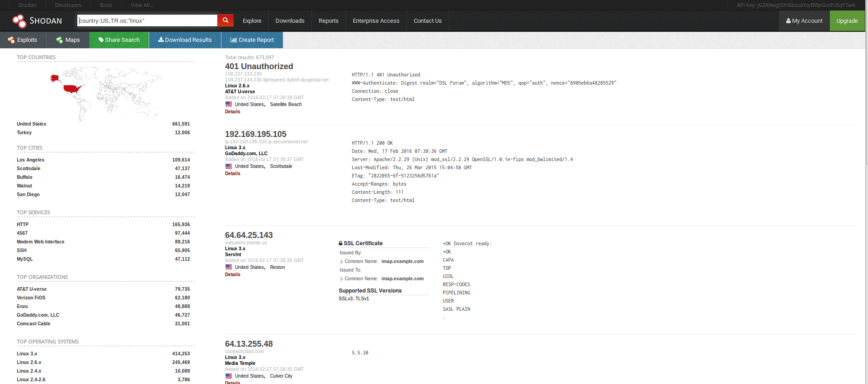868x384 pixels.
Task: Click the Share Search button
Action: [x=119, y=40]
